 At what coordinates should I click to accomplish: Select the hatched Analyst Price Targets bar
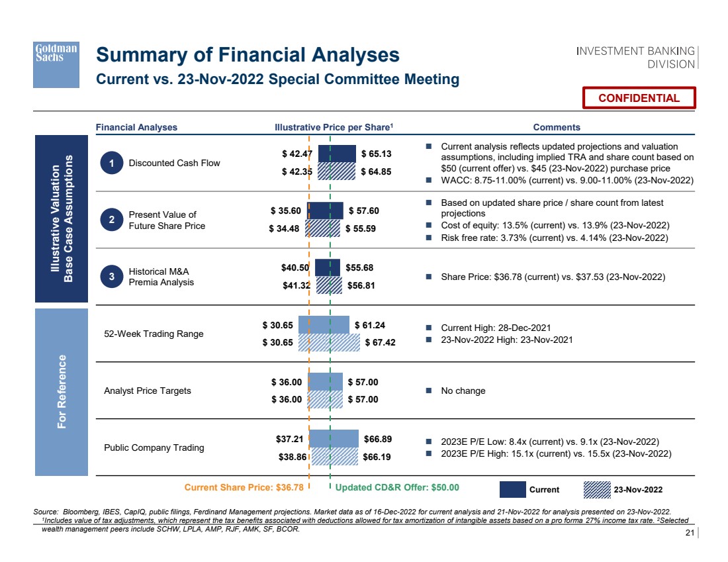pyautogui.click(x=325, y=399)
